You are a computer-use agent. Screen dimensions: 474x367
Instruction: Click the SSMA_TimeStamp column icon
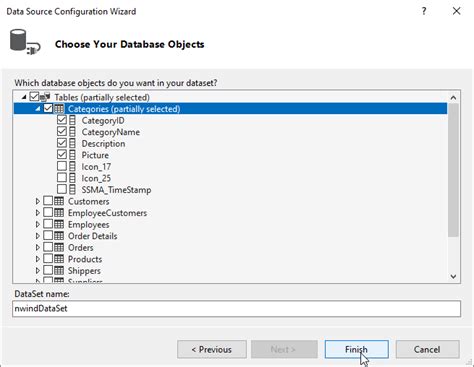(x=72, y=190)
